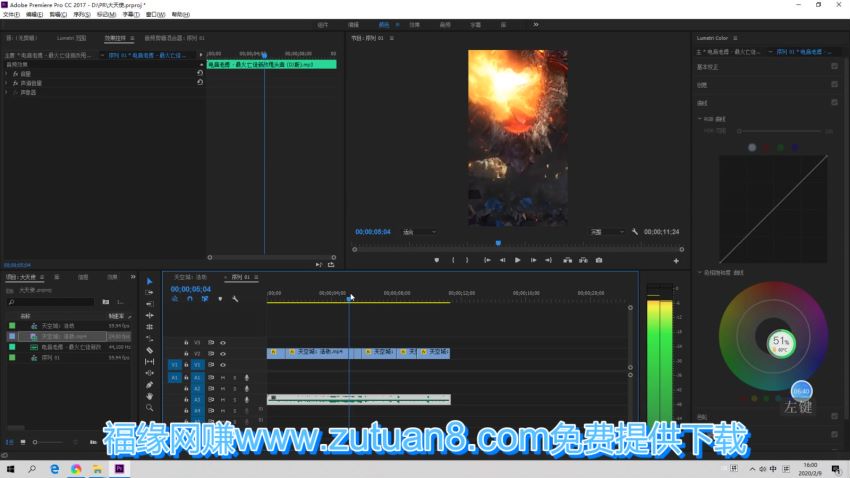Open Program monitor zoom level dropdown

(420, 232)
